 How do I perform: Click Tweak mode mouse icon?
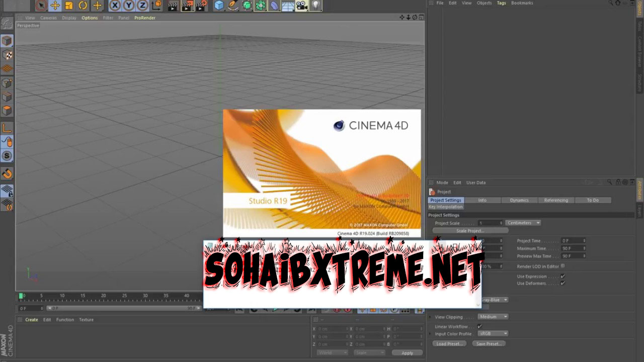pyautogui.click(x=7, y=142)
